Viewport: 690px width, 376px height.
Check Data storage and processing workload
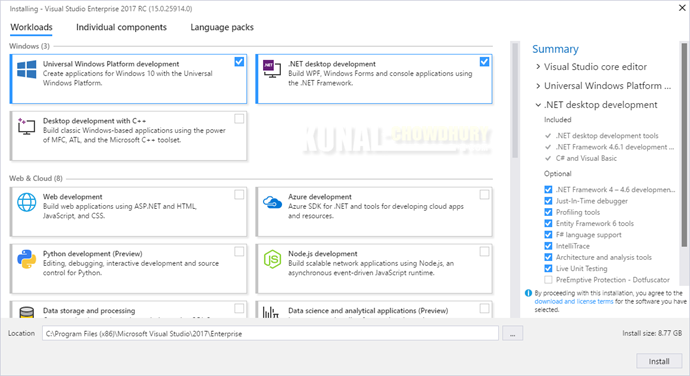(239, 308)
